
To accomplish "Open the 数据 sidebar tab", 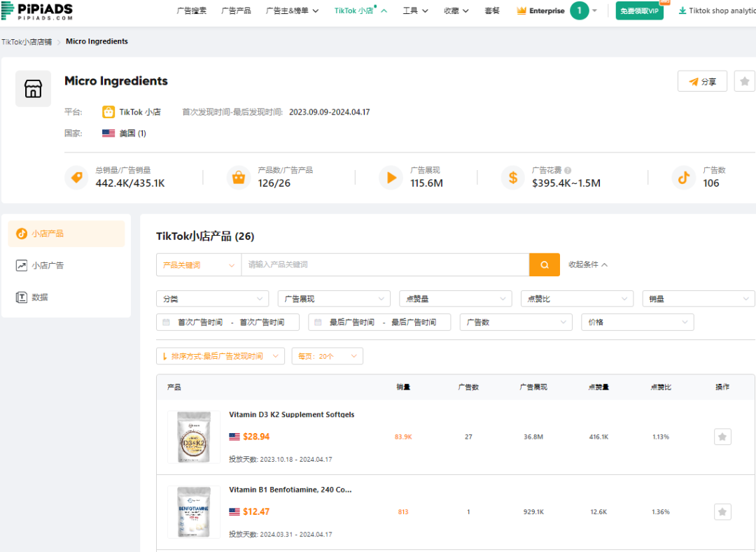I will click(66, 297).
